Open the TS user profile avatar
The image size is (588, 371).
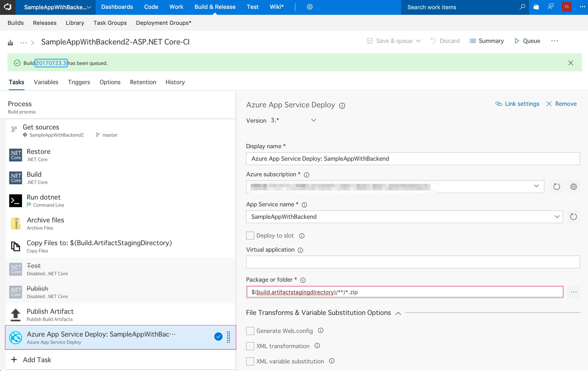pos(567,7)
